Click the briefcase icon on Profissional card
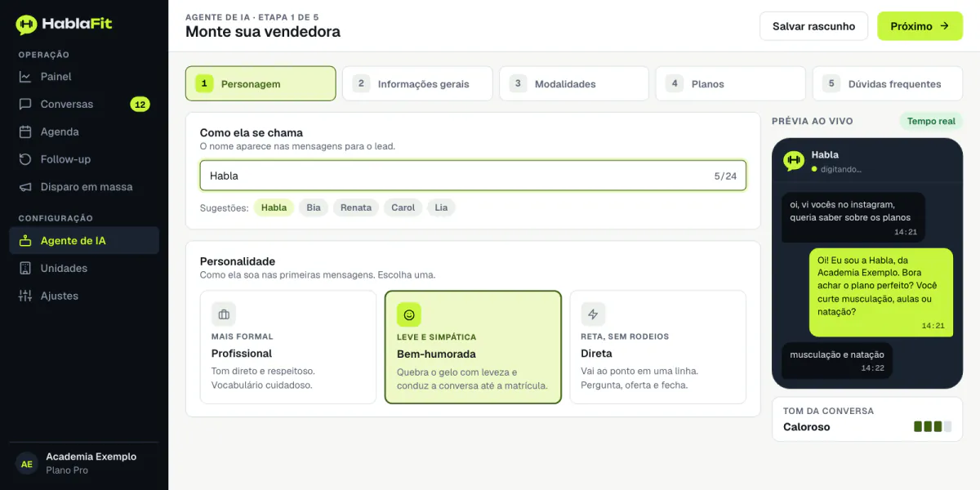Viewport: 980px width, 490px height. click(223, 314)
